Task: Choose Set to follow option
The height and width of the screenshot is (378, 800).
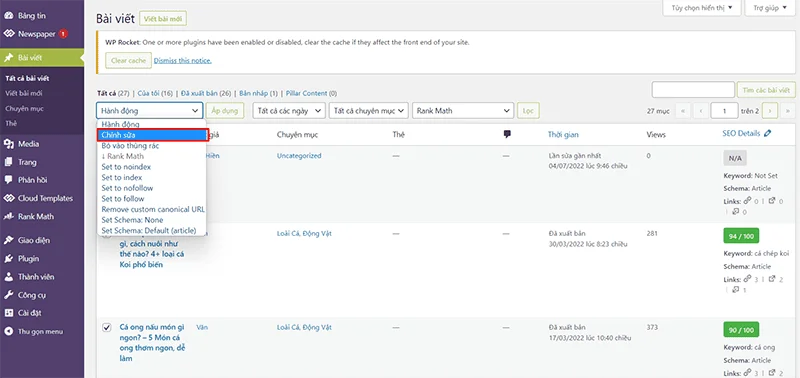Action: pos(152,199)
